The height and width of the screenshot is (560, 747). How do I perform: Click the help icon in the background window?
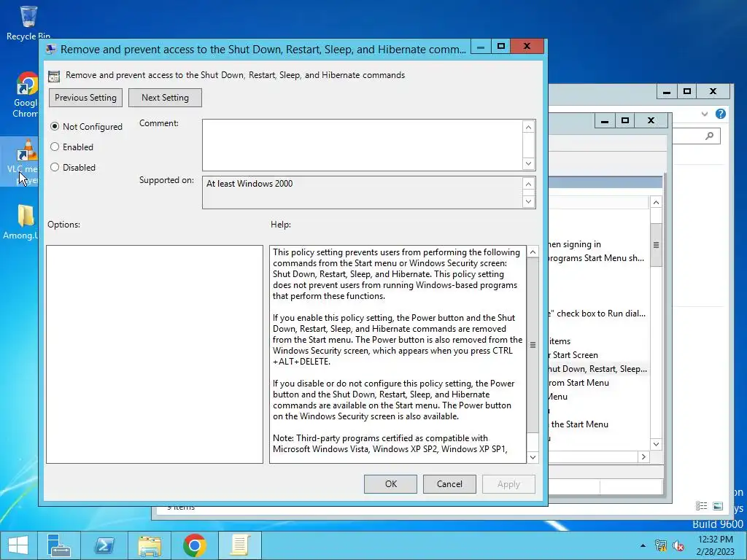click(721, 114)
